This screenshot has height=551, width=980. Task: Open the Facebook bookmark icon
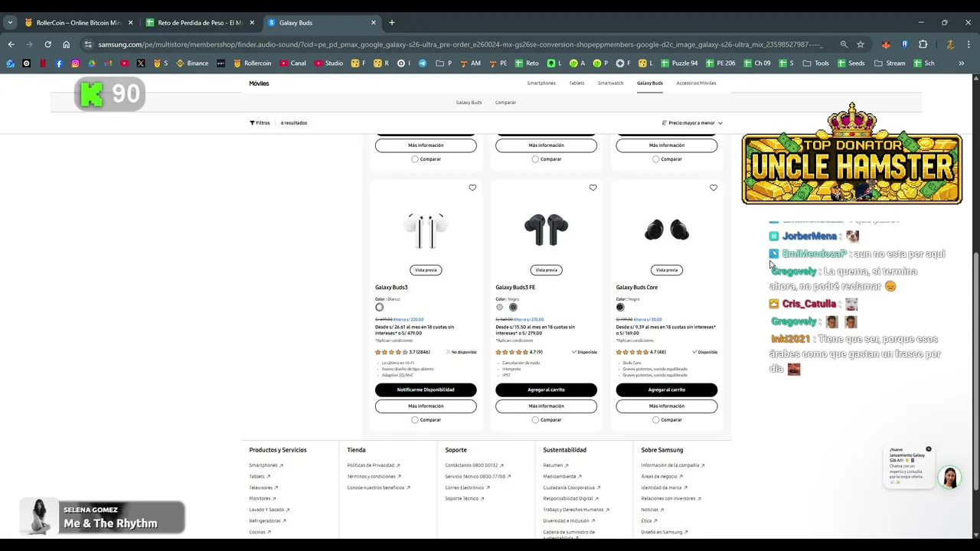click(59, 64)
